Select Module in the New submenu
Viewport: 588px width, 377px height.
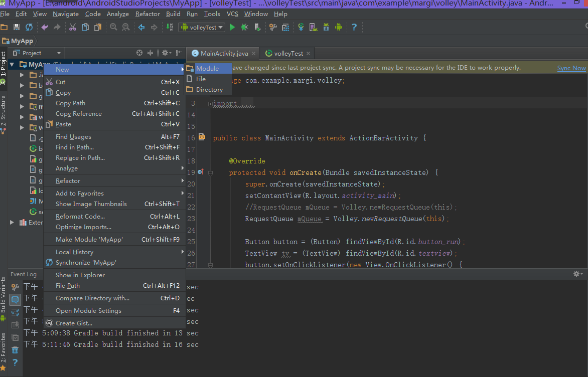(208, 68)
